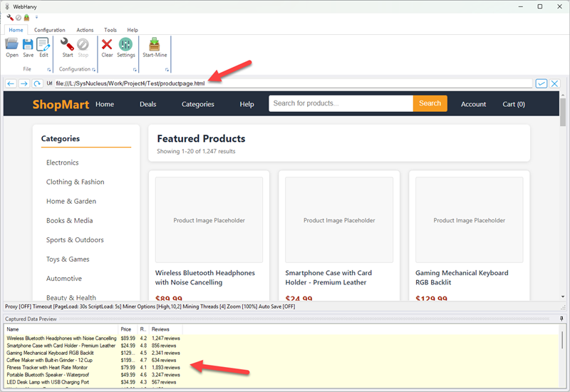This screenshot has height=392, width=570.
Task: Open the Tools ribbon tab
Action: [110, 30]
